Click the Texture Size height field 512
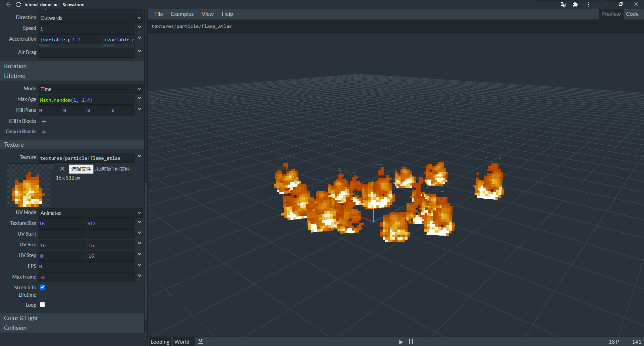 pyautogui.click(x=110, y=224)
